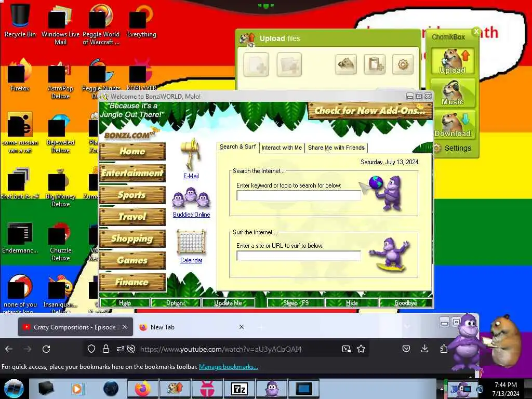
Task: Open the Everything desktop icon
Action: pos(141,20)
